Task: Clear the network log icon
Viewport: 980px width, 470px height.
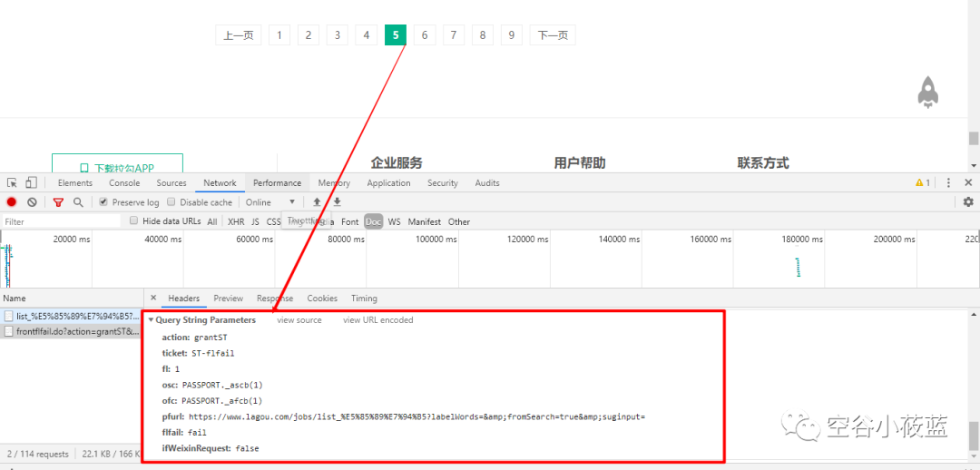Action: (32, 201)
